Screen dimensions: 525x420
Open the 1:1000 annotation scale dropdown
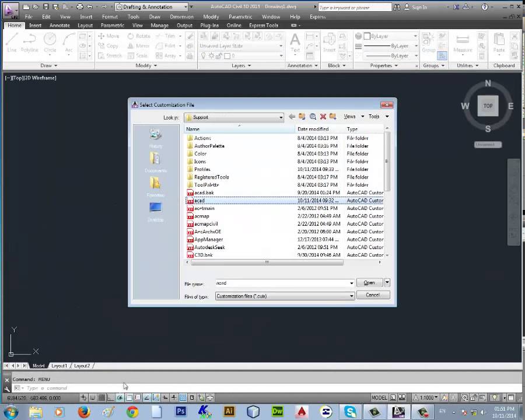[426, 398]
